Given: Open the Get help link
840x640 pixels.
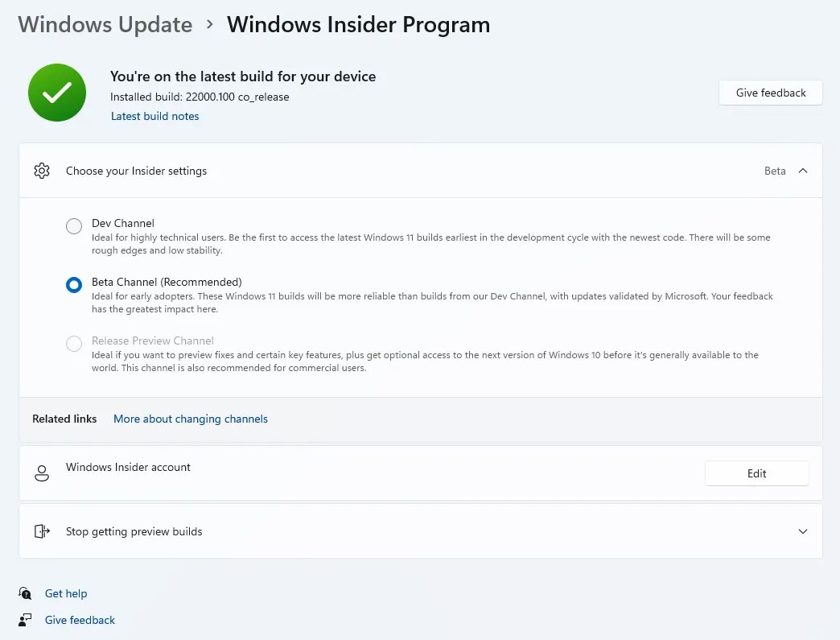Looking at the screenshot, I should pyautogui.click(x=66, y=593).
